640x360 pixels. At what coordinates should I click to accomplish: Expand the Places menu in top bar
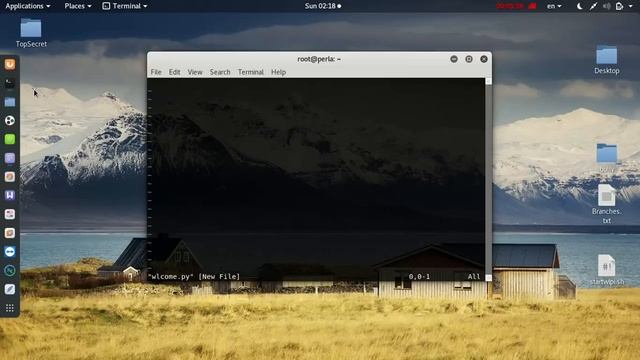[78, 6]
